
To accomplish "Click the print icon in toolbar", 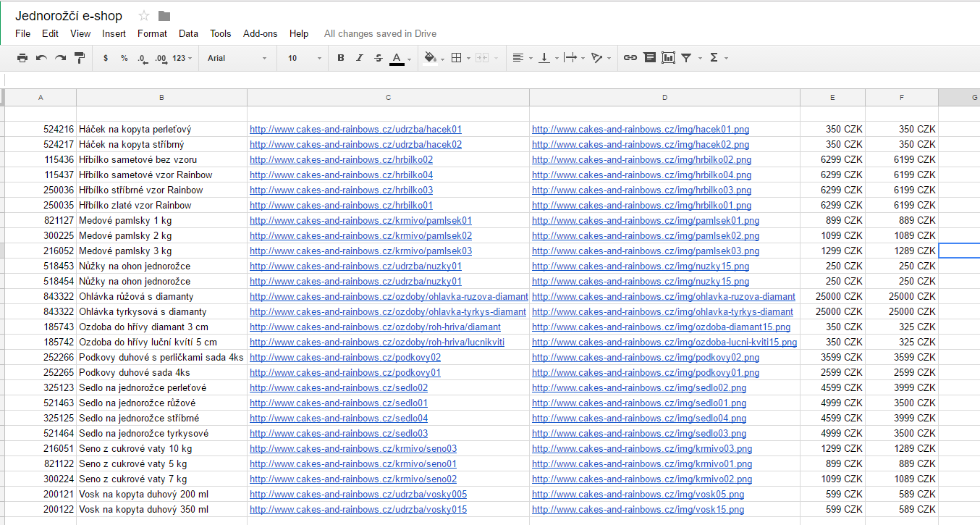I will click(22, 58).
